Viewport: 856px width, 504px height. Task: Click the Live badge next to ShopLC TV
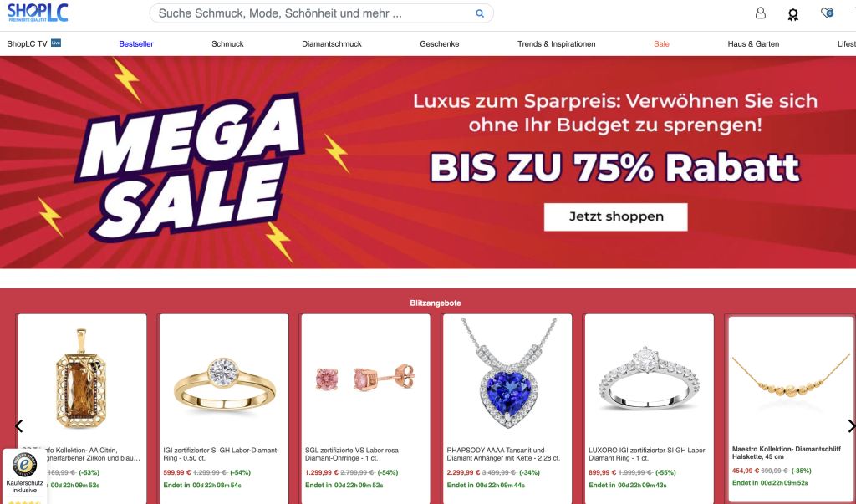(x=56, y=43)
